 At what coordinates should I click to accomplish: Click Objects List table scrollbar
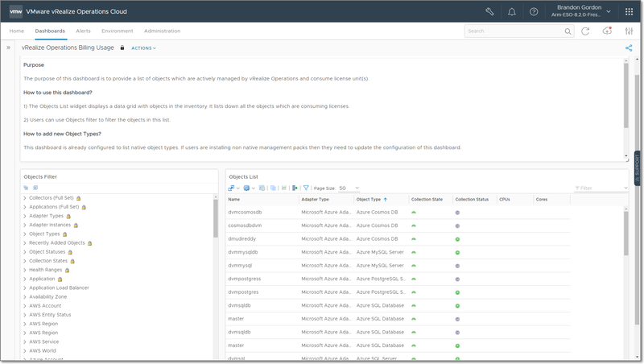(626, 234)
